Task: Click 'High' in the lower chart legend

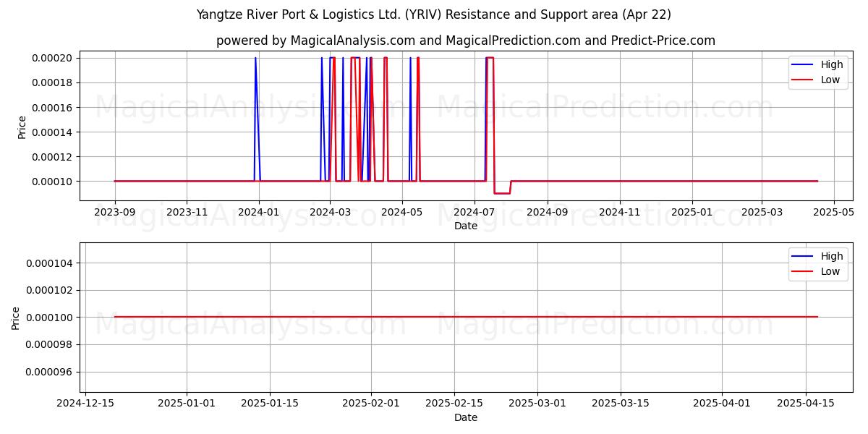Action: [x=832, y=256]
